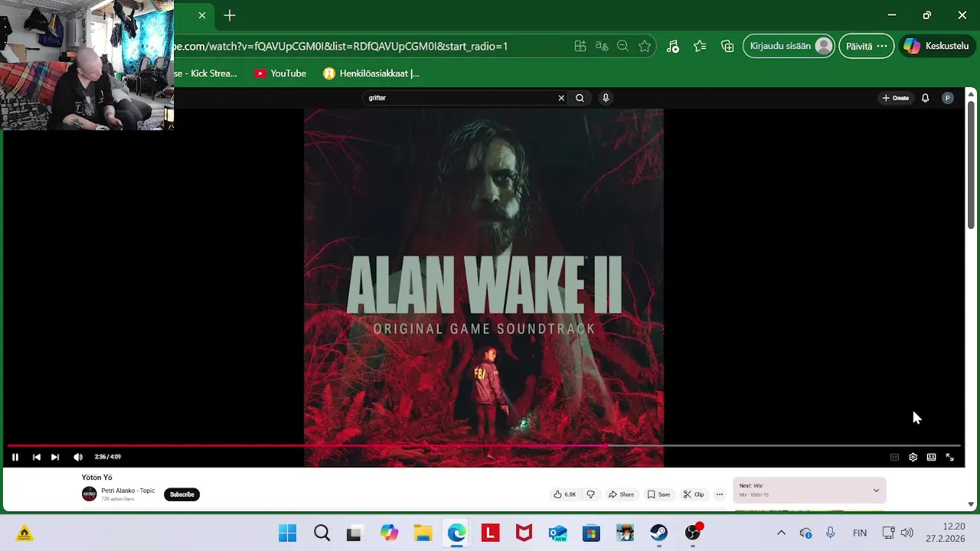The width and height of the screenshot is (980, 551).
Task: Open Microsoft Store from taskbar
Action: (x=591, y=533)
